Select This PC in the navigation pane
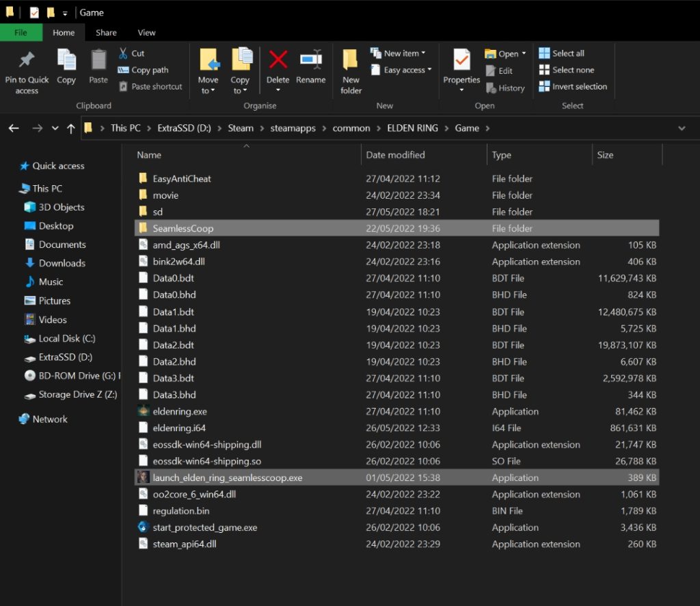This screenshot has width=700, height=606. [41, 189]
